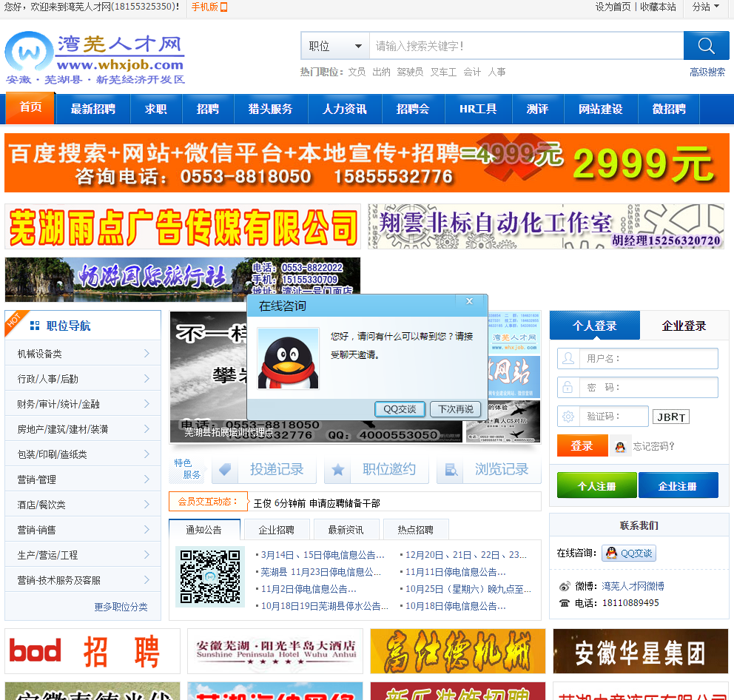This screenshot has height=700, width=734.
Task: Expand the 房地产/建筑/建材/装潢 category
Action: 83,429
